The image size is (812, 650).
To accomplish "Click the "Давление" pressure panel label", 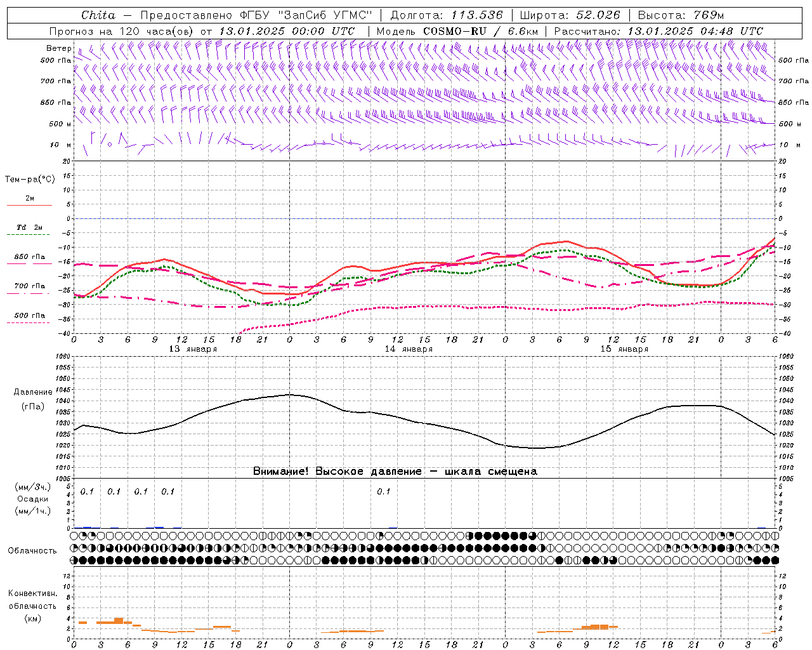I will 33,392.
